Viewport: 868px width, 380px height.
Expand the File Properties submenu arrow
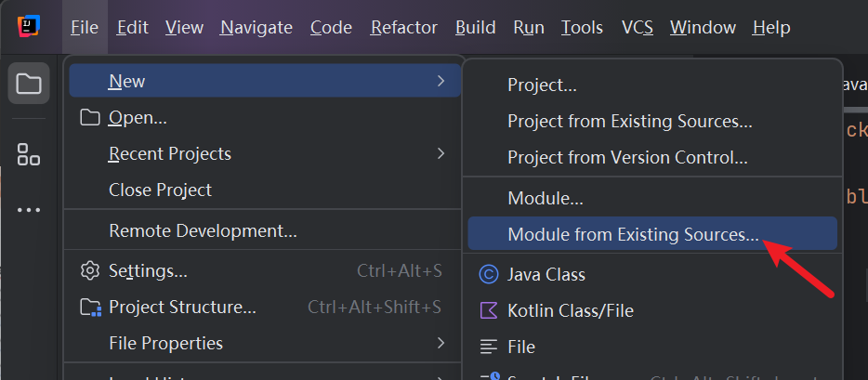[x=441, y=343]
